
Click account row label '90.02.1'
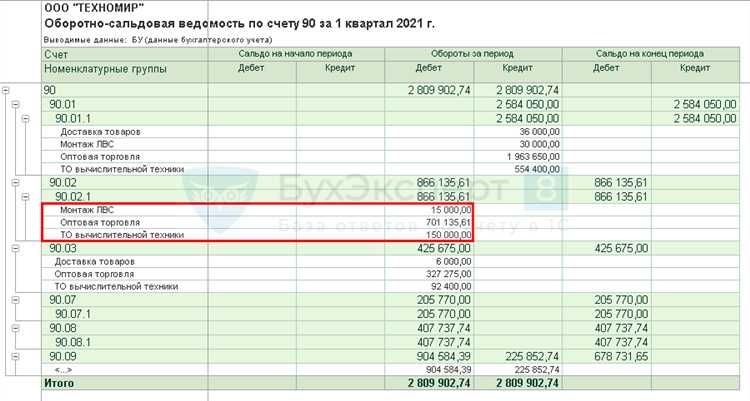click(73, 197)
